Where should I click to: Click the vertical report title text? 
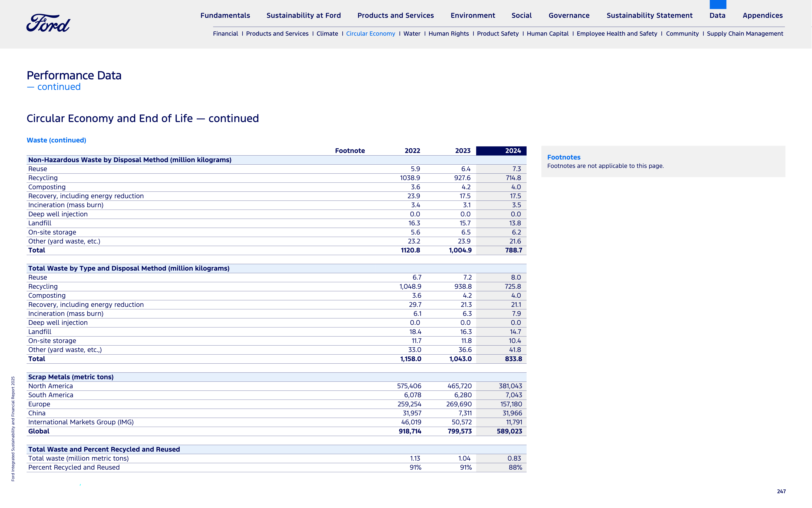(13, 429)
